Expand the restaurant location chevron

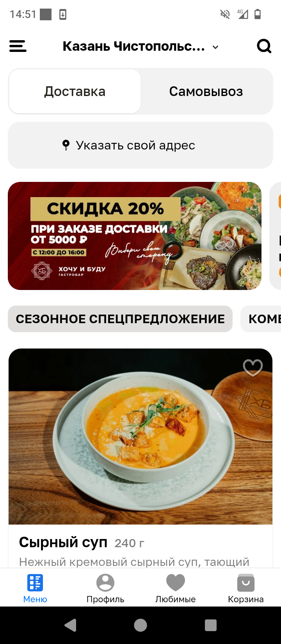coord(215,47)
